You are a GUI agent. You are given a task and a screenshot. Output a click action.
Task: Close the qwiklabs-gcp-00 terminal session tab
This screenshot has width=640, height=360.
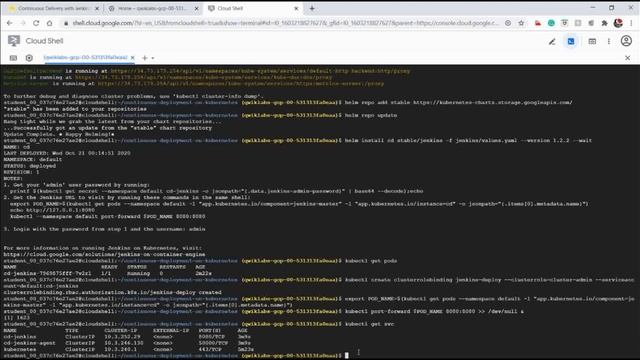133,58
